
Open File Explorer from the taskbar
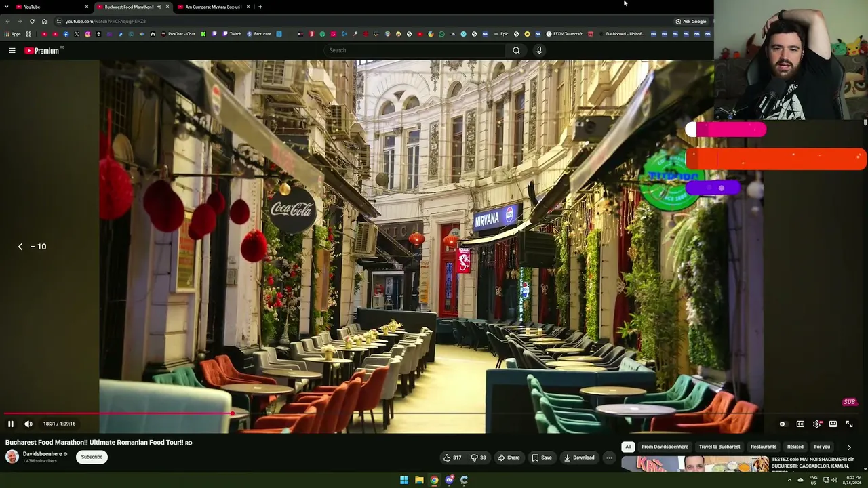click(419, 480)
